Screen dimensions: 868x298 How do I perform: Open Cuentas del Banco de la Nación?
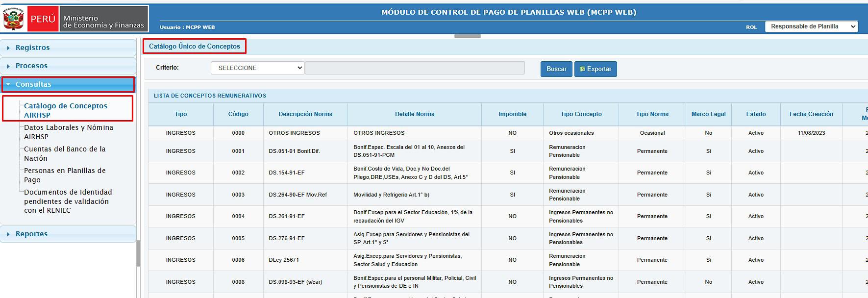click(65, 153)
